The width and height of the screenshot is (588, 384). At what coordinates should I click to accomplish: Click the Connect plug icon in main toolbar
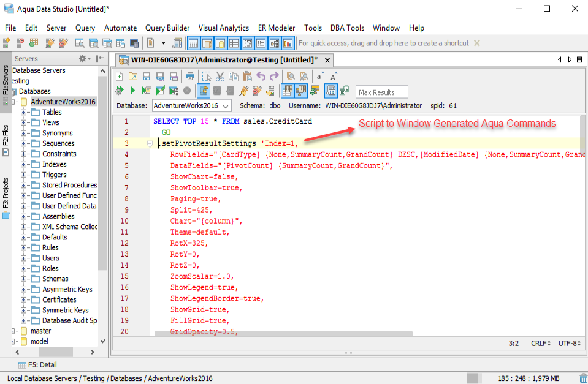[50, 43]
